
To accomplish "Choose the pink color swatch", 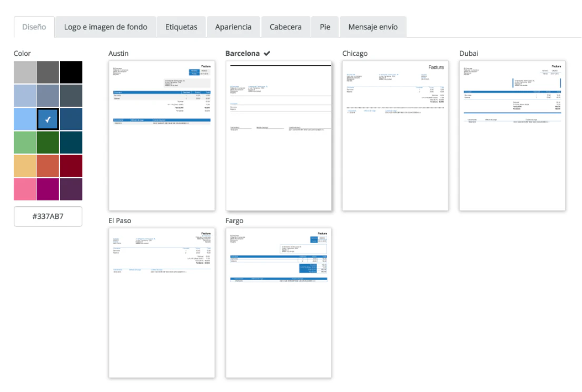I will (x=25, y=189).
